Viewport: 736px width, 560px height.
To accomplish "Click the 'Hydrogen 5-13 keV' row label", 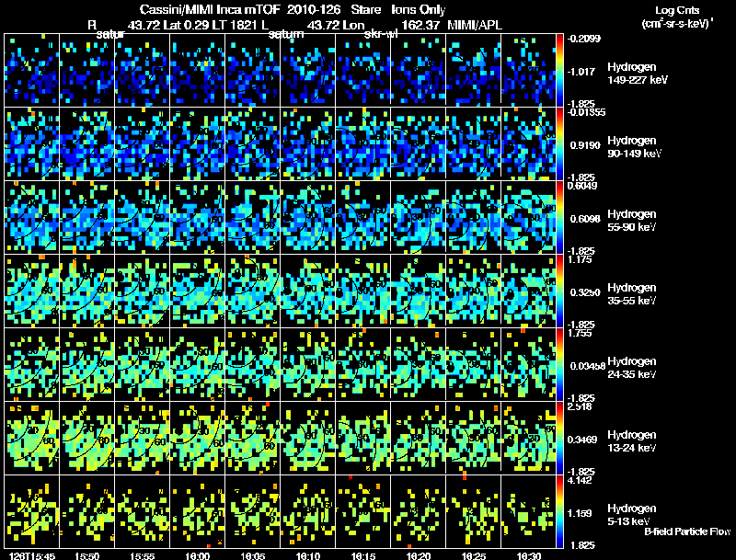I will coord(632,515).
